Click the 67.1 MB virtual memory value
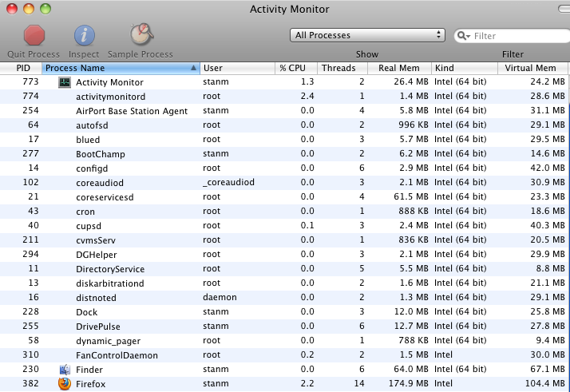 tap(548, 369)
